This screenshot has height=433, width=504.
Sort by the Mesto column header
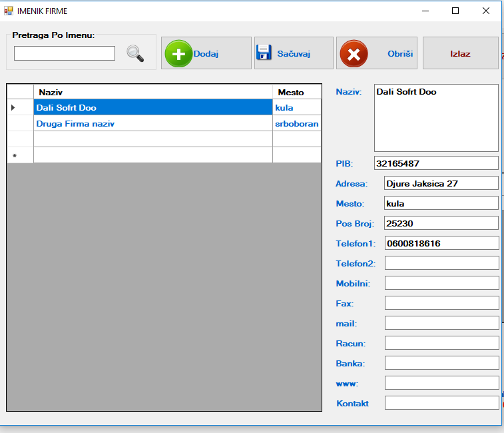click(x=296, y=92)
